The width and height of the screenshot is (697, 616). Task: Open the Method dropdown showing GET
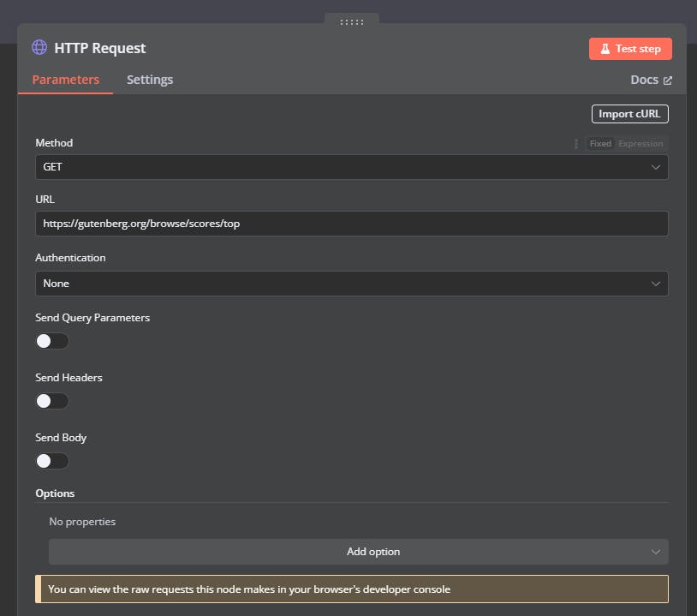pos(352,167)
